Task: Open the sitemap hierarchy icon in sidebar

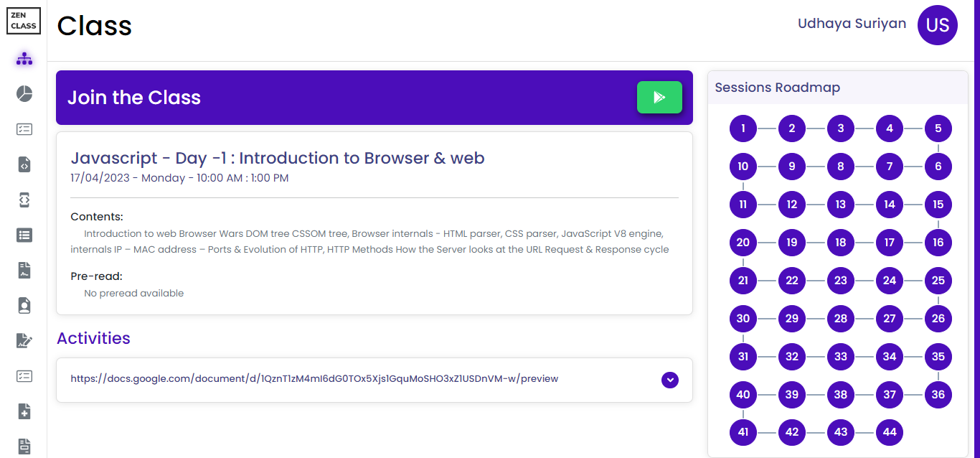Action: [x=24, y=59]
